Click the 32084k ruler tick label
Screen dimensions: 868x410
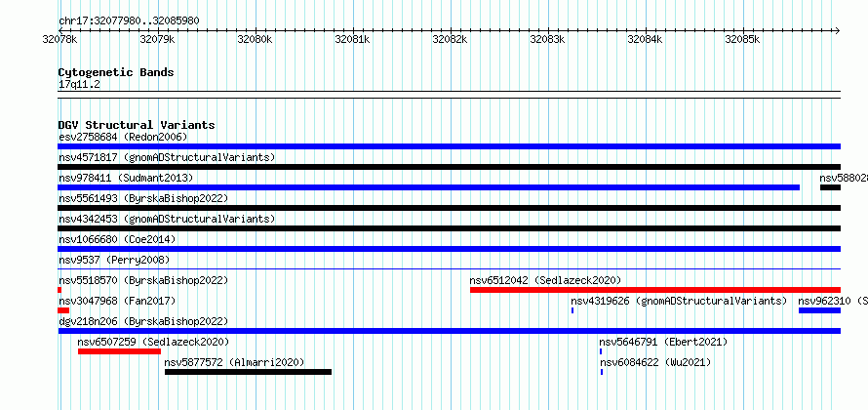click(645, 39)
